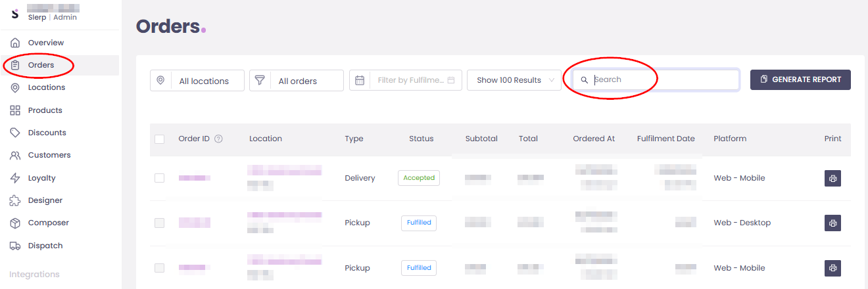Screen dimensions: 868x289
Task: Click the Discounts tag icon in sidebar
Action: (15, 133)
